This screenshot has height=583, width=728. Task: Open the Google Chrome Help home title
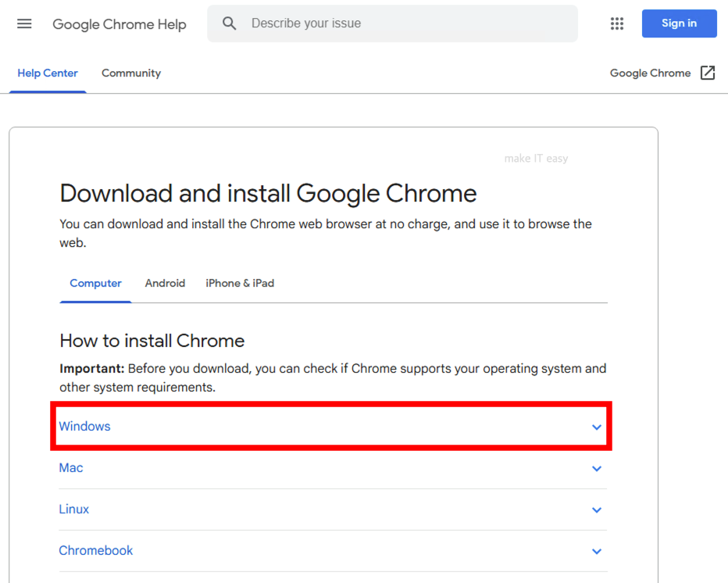tap(120, 24)
